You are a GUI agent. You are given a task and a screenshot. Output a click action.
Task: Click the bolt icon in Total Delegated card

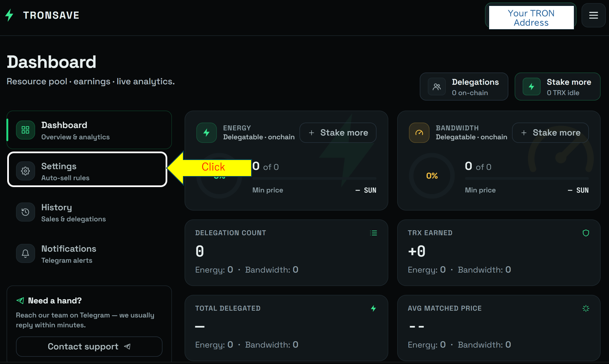point(374,309)
